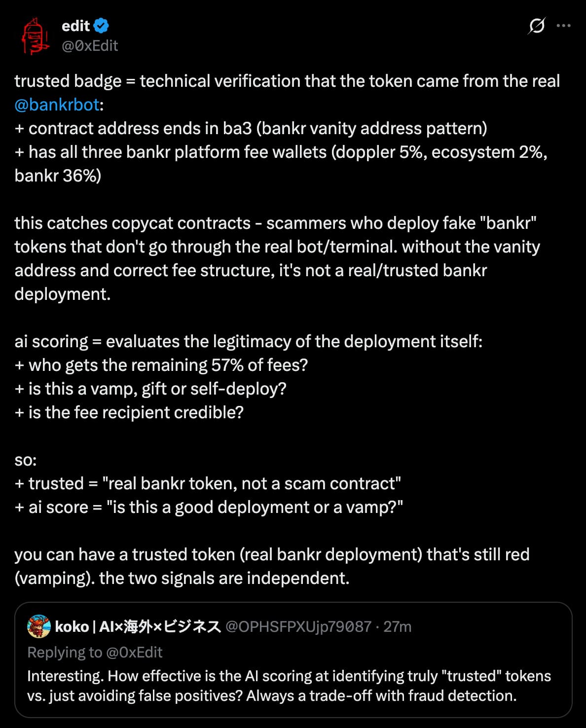Click koko's avatar in the quoted reply
Viewport: 586px width, 728px height.
38,627
